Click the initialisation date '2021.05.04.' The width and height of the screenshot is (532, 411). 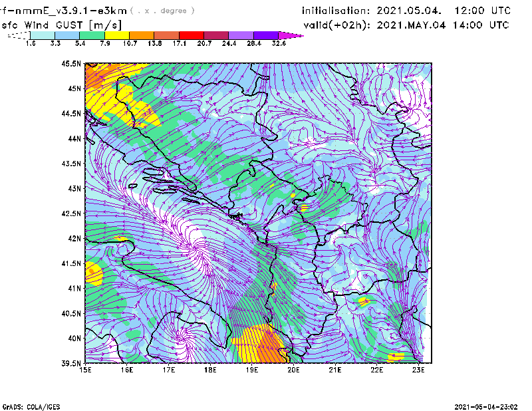click(x=409, y=11)
